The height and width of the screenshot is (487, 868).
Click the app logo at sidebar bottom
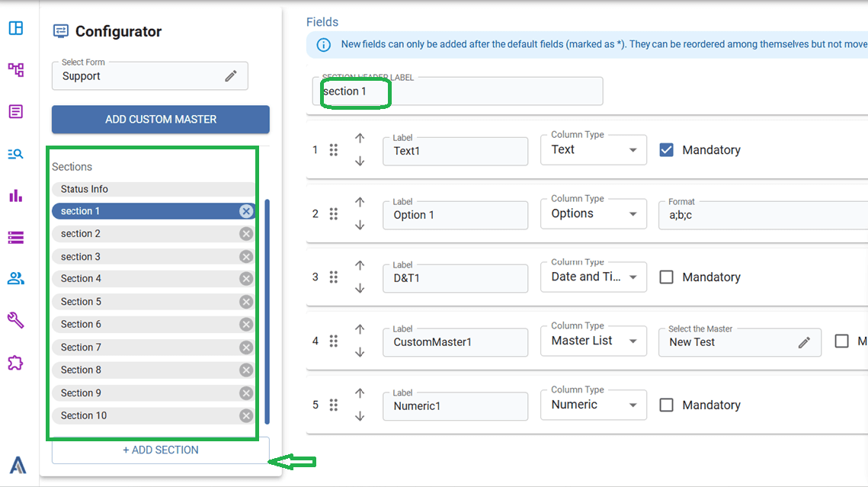[18, 465]
